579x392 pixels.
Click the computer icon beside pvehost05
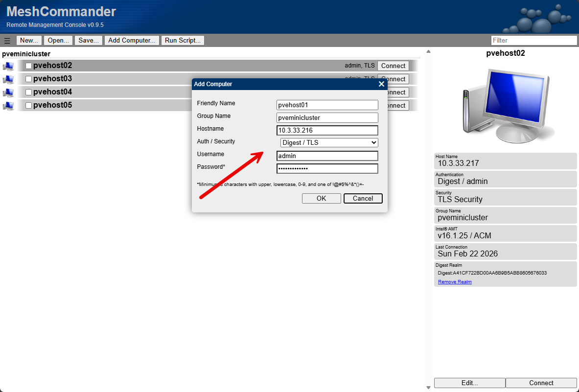point(8,105)
